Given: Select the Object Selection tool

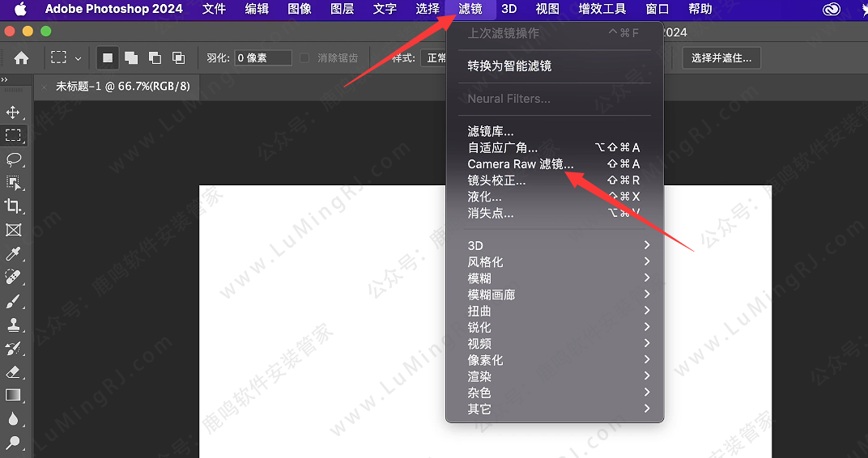Looking at the screenshot, I should (x=13, y=183).
